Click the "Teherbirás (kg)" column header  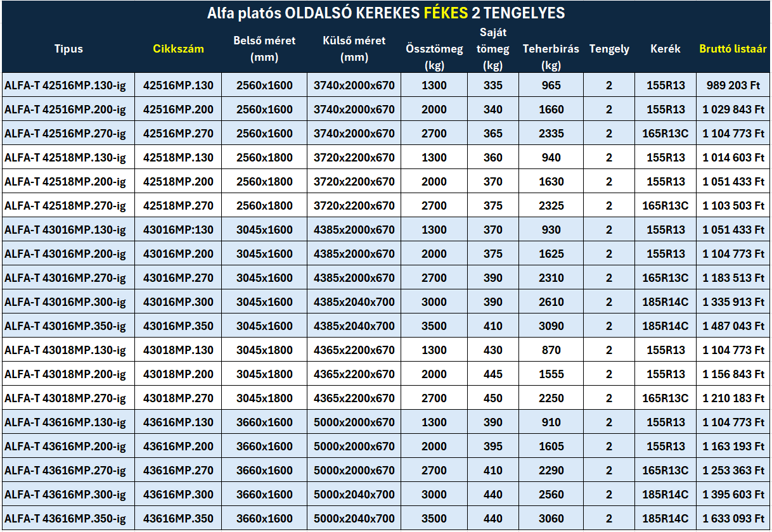tap(551, 56)
